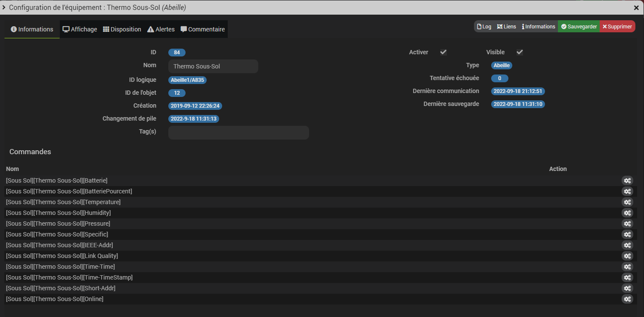644x317 pixels.
Task: Click the Informations button in the top-right toolbar
Action: (539, 26)
